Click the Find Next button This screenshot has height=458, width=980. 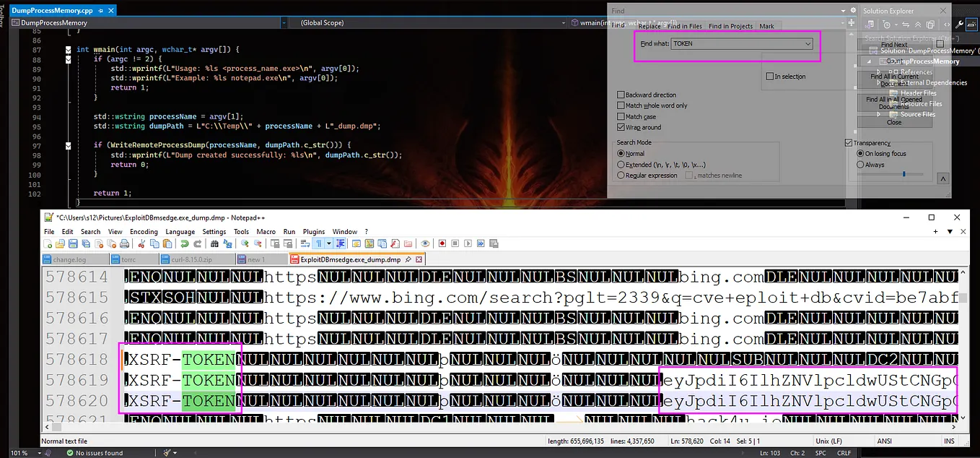tap(894, 44)
